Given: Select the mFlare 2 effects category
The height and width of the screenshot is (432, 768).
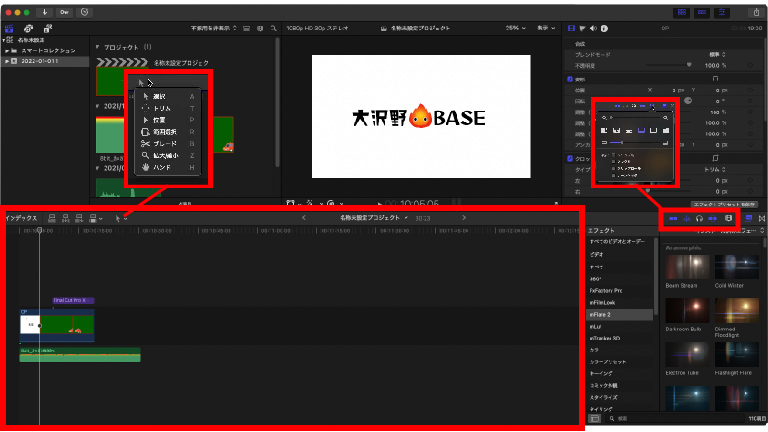Looking at the screenshot, I should pos(620,314).
